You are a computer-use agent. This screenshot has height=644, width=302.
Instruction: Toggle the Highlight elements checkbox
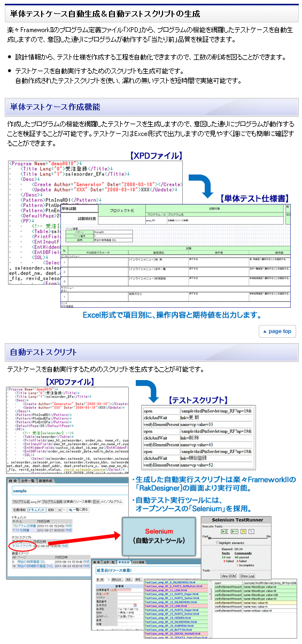coord(218,542)
